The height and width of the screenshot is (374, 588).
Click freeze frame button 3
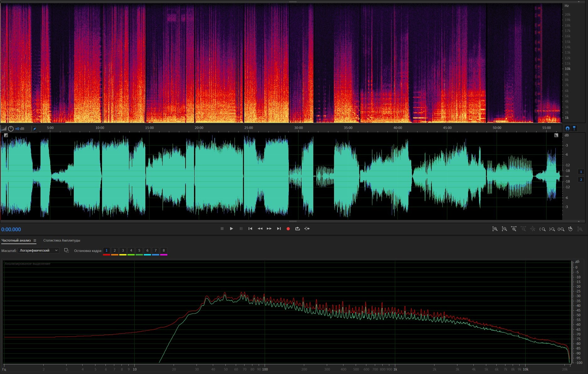pyautogui.click(x=123, y=250)
